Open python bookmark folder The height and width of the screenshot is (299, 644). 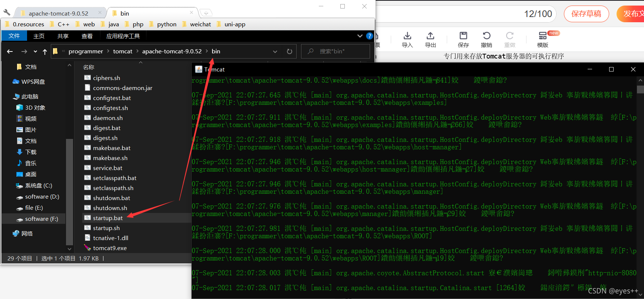(x=163, y=24)
